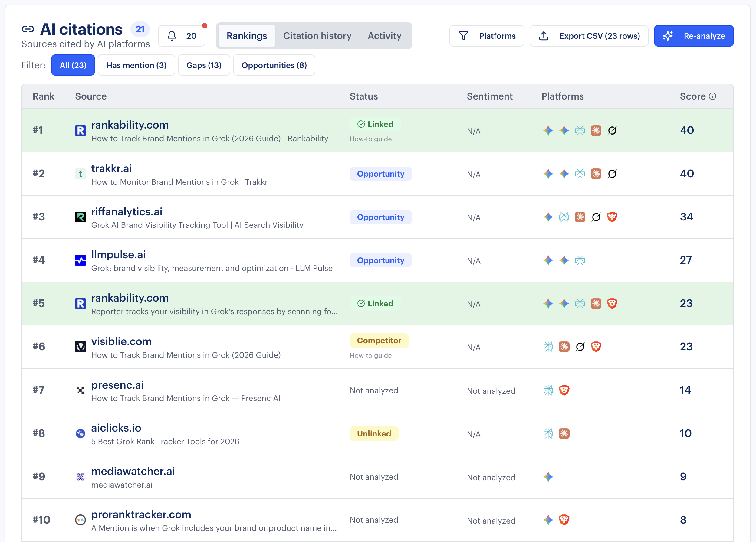Open the Citation history tab
The image size is (756, 542).
(x=317, y=36)
